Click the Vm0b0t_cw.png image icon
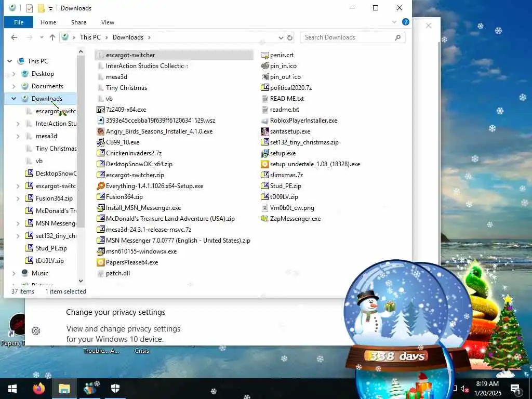532x399 pixels. (264, 208)
